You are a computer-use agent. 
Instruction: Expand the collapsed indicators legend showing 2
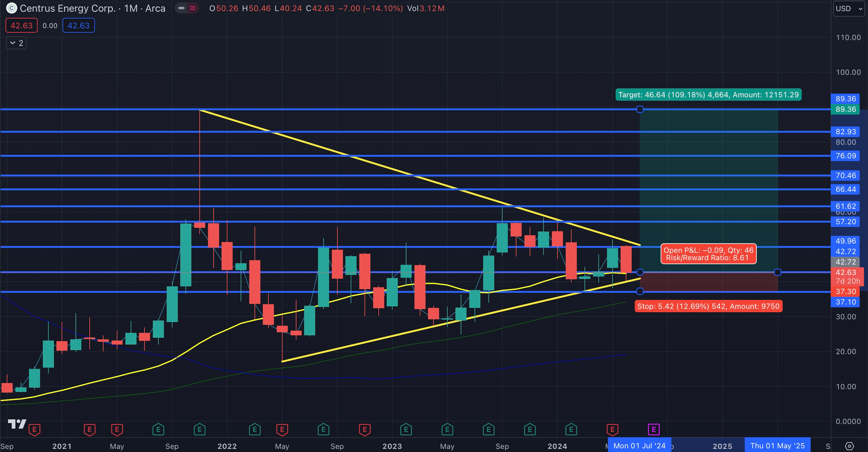coord(16,43)
